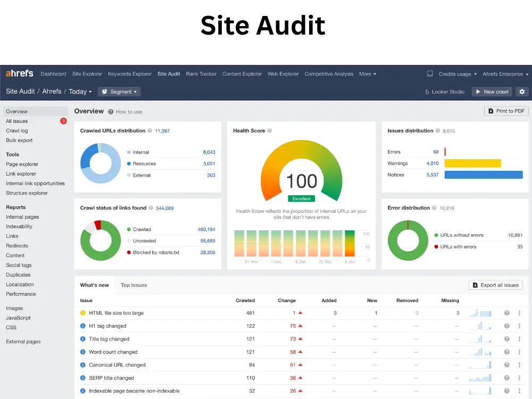The height and width of the screenshot is (399, 532).
Task: Open Content Explorer menu item
Action: [x=242, y=73]
